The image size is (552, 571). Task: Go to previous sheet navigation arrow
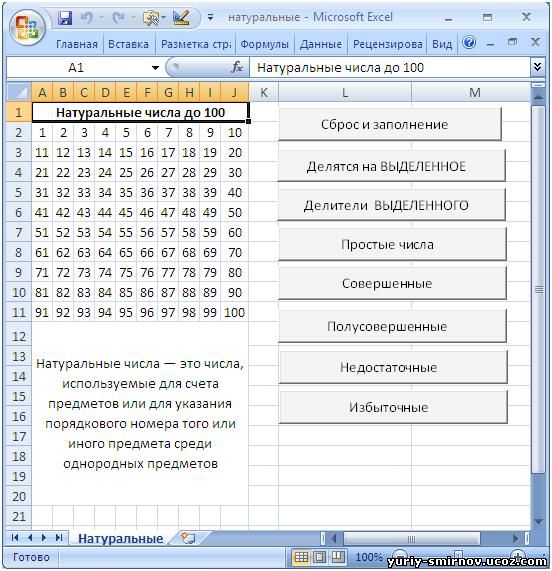30,538
